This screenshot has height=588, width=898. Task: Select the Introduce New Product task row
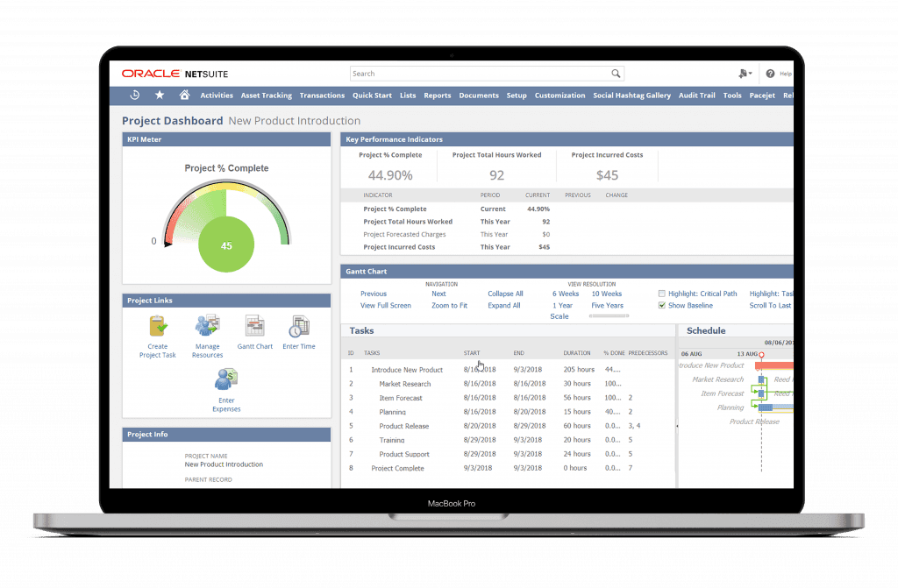pyautogui.click(x=508, y=370)
